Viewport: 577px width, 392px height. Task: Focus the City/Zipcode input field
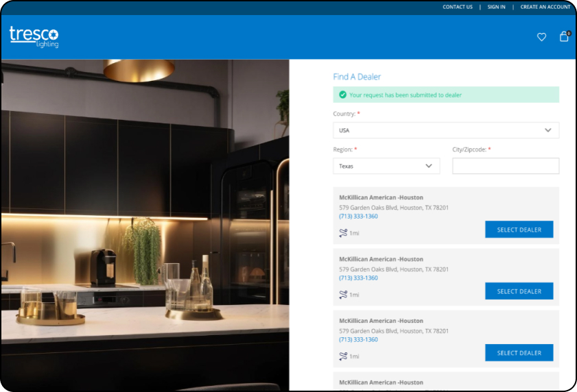click(506, 166)
